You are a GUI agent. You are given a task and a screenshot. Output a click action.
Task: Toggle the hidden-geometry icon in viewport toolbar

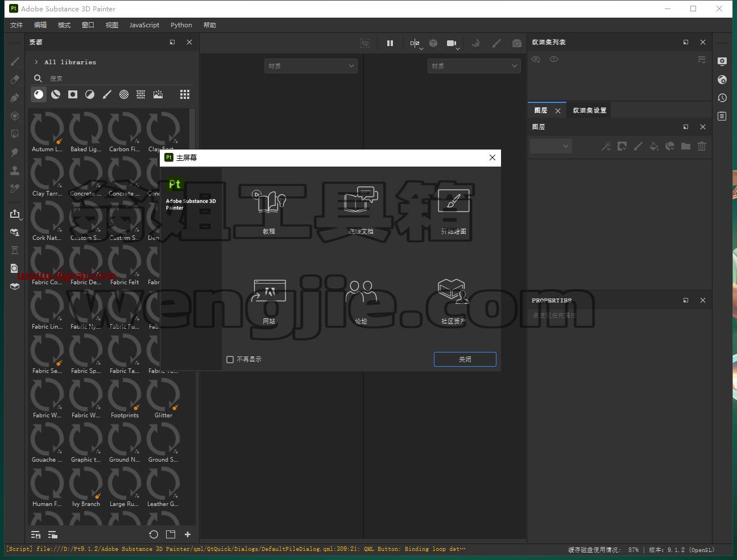365,43
